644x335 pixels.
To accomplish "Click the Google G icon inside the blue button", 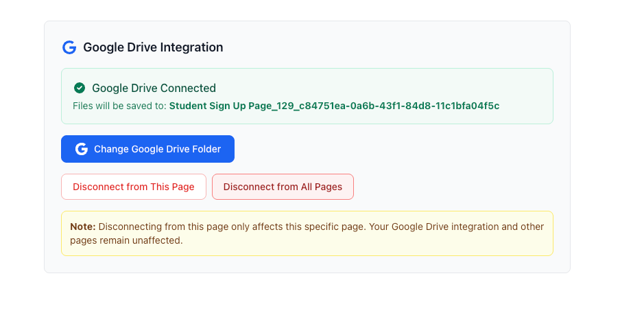I will click(x=82, y=149).
